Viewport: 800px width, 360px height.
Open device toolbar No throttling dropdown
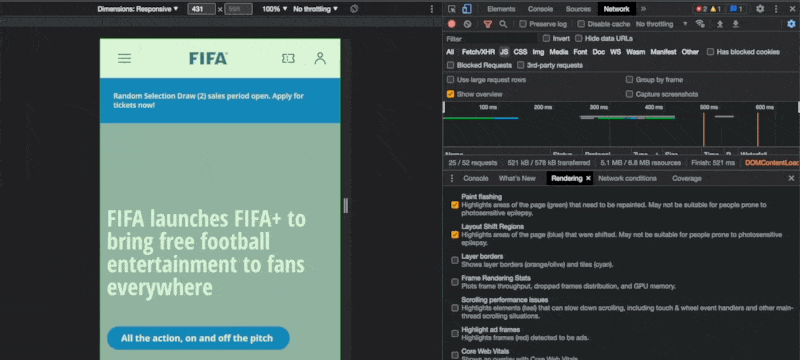315,9
